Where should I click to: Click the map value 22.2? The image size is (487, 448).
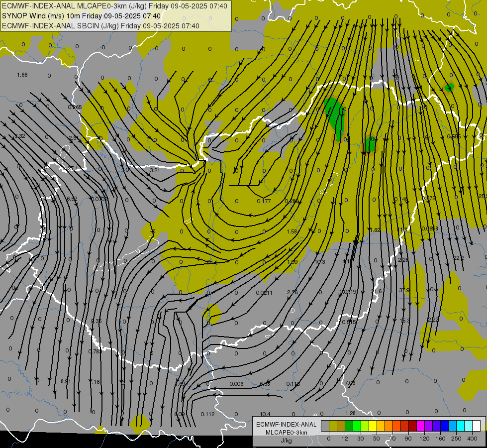click(x=459, y=258)
